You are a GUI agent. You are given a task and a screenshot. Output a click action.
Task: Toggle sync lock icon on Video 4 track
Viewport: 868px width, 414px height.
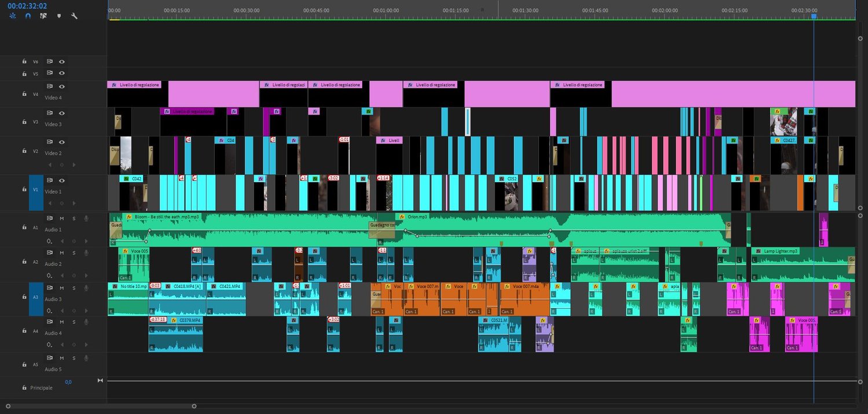[x=50, y=87]
